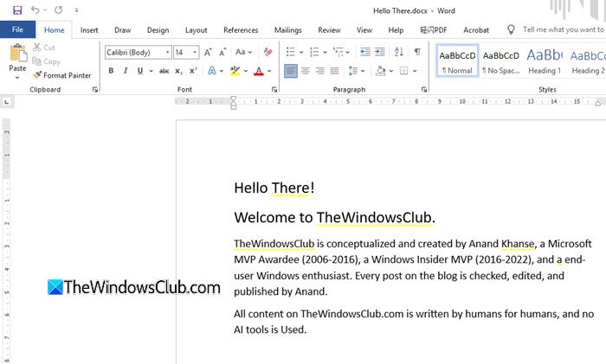The width and height of the screenshot is (606, 364).
Task: Switch to the Insert tab
Action: pos(89,30)
